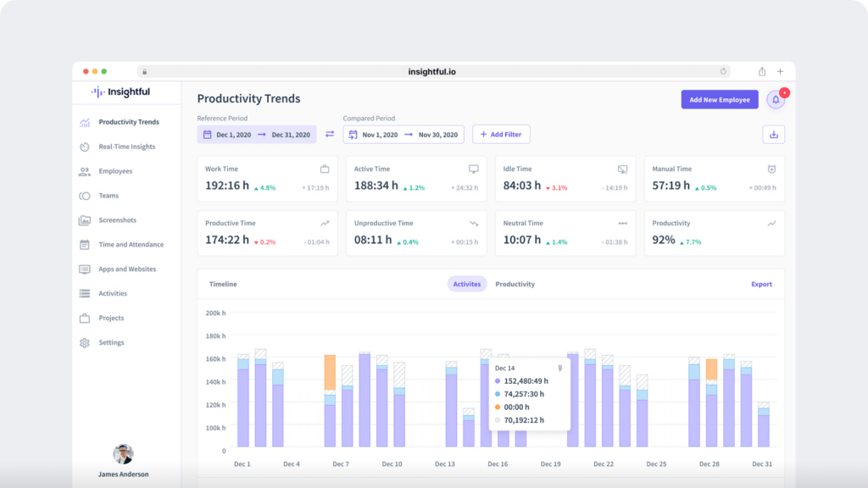Viewport: 868px width, 488px height.
Task: Click the Insightful logo
Action: coord(120,91)
